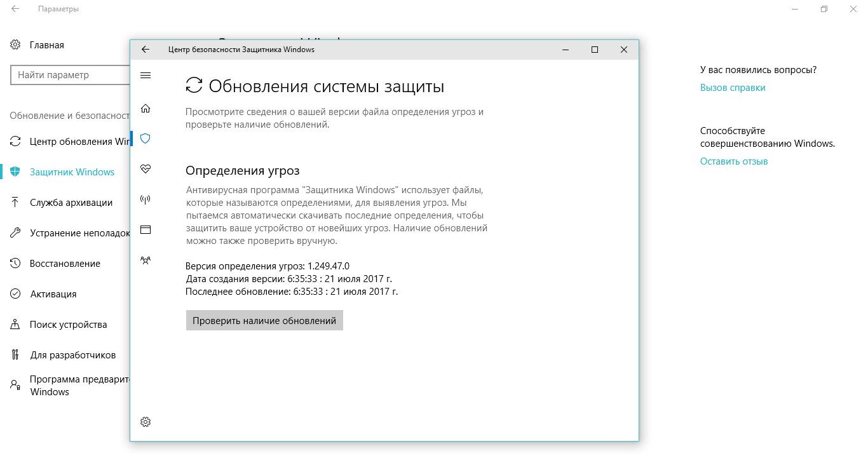
Task: Click the Главная gear icon in Параметры
Action: pos(15,45)
